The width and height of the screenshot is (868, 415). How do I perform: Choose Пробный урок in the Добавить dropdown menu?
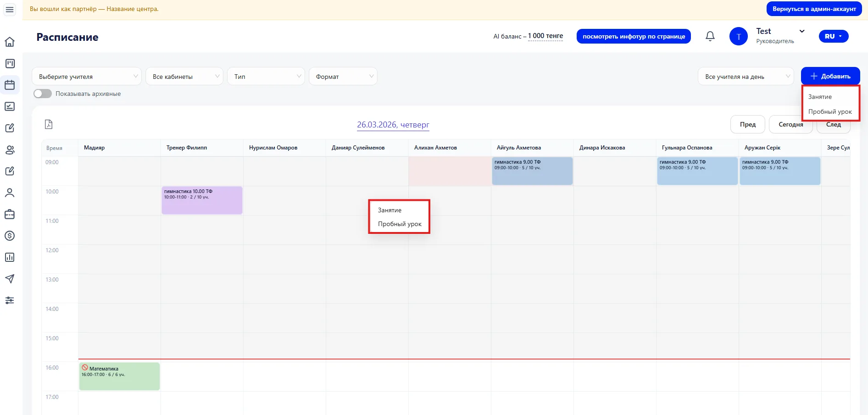pyautogui.click(x=830, y=111)
